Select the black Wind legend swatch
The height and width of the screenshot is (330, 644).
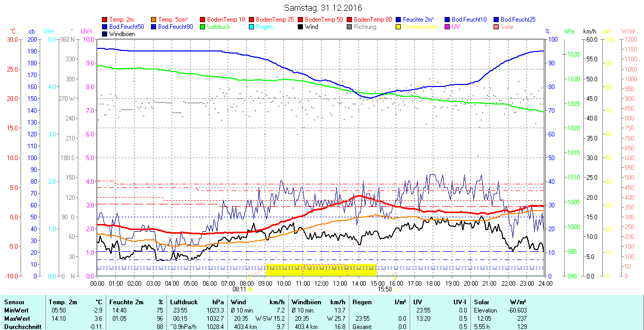pos(301,27)
